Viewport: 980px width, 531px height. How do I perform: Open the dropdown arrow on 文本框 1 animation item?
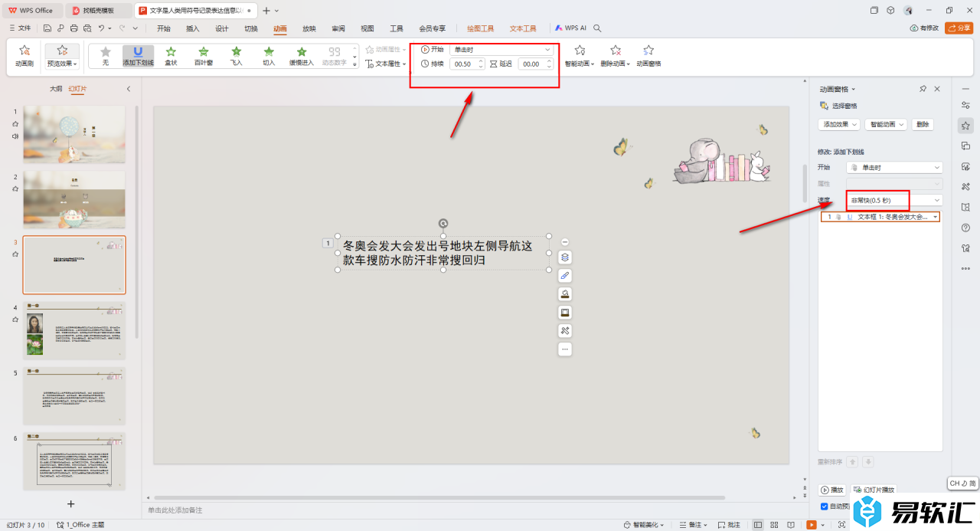pyautogui.click(x=936, y=217)
